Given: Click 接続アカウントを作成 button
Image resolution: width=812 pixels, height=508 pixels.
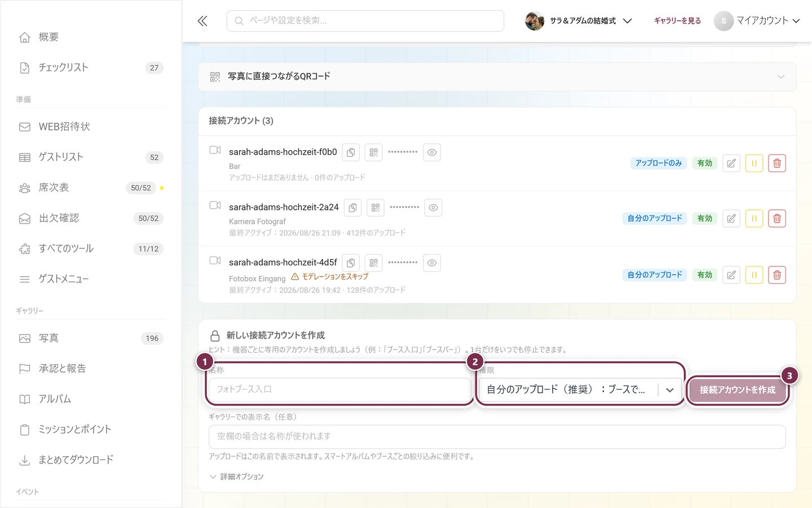Looking at the screenshot, I should point(738,390).
